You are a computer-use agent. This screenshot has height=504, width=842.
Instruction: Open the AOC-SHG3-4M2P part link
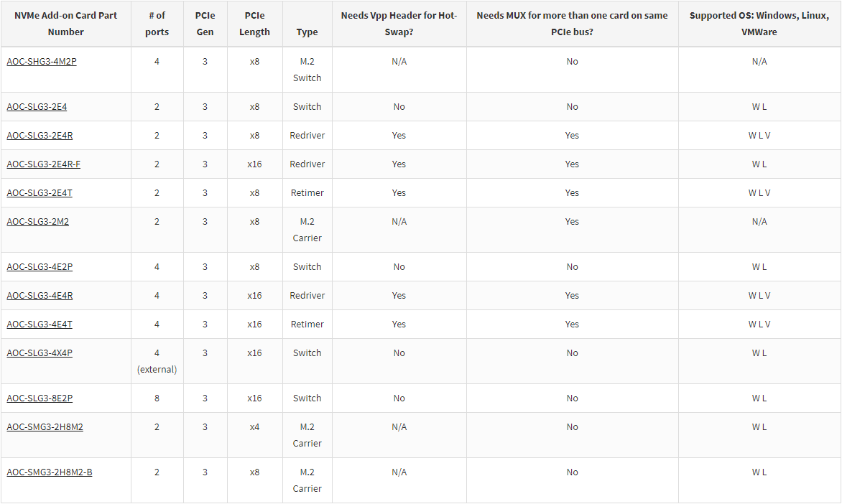tap(42, 61)
